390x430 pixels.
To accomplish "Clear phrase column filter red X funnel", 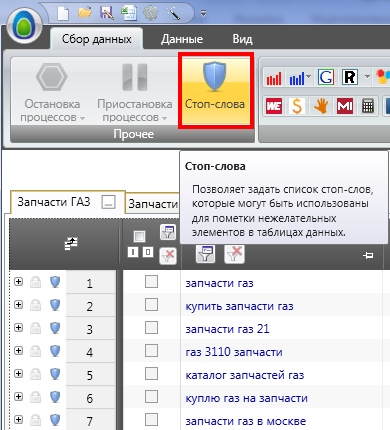I will pos(235,254).
